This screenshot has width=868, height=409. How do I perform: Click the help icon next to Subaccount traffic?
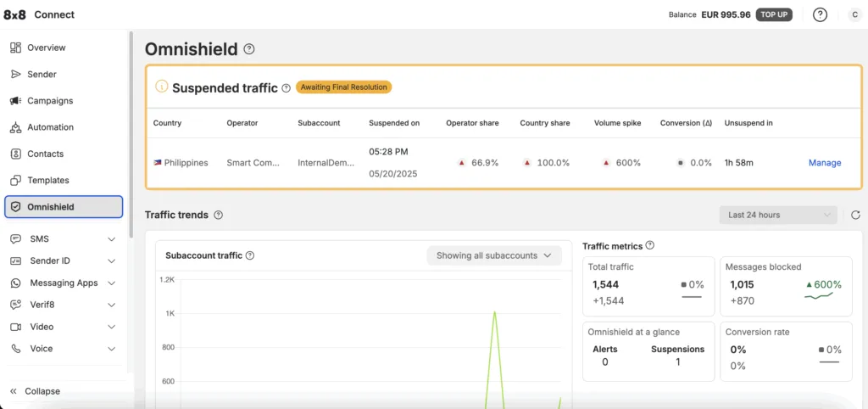pyautogui.click(x=250, y=255)
